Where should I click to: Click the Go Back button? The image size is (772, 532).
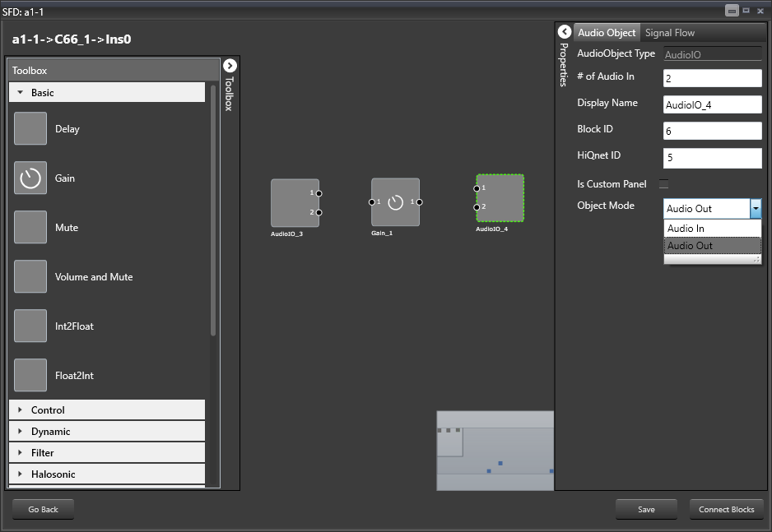44,509
